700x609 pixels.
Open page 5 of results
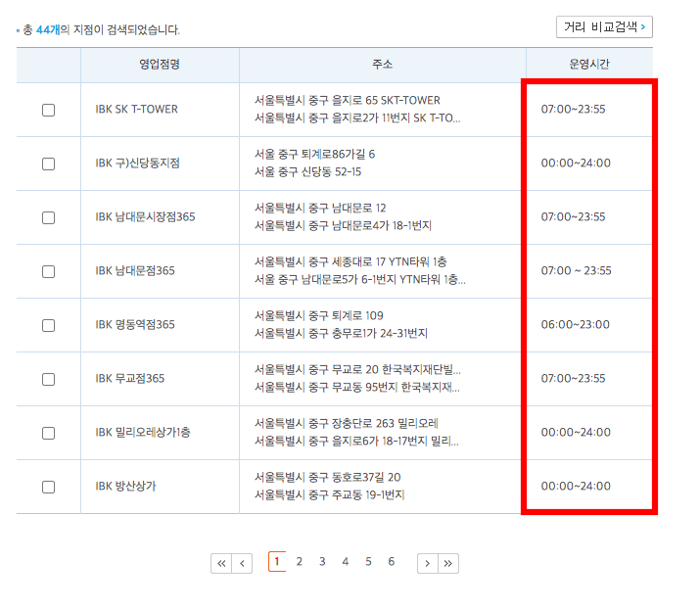click(x=368, y=562)
